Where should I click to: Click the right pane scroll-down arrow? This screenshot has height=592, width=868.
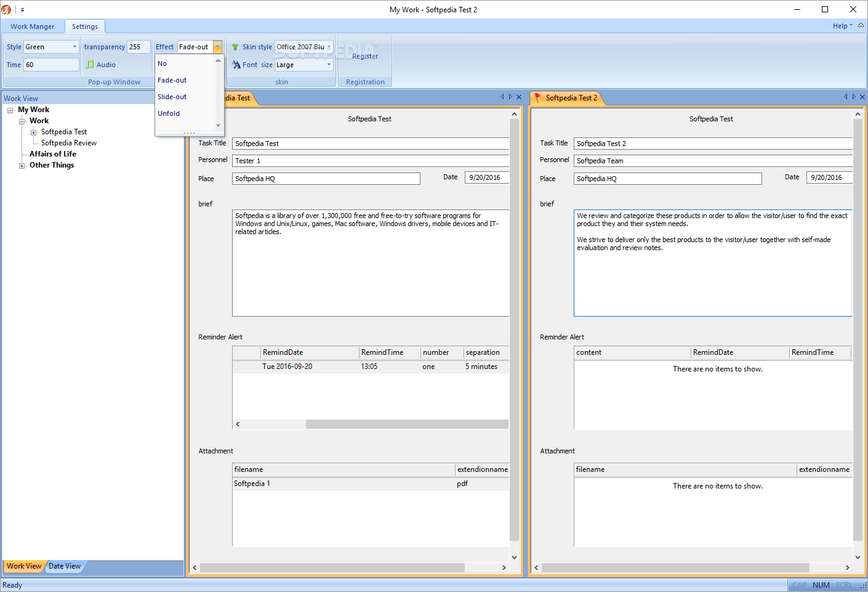(858, 558)
